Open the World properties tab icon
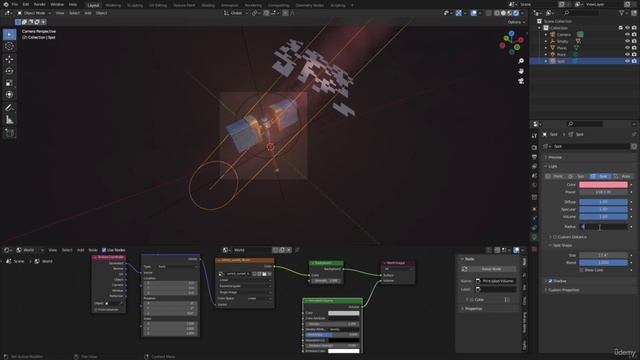The height and width of the screenshot is (360, 640). click(534, 185)
